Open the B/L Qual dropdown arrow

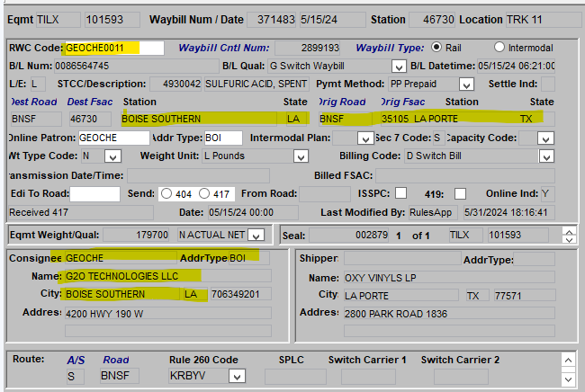[x=399, y=67]
